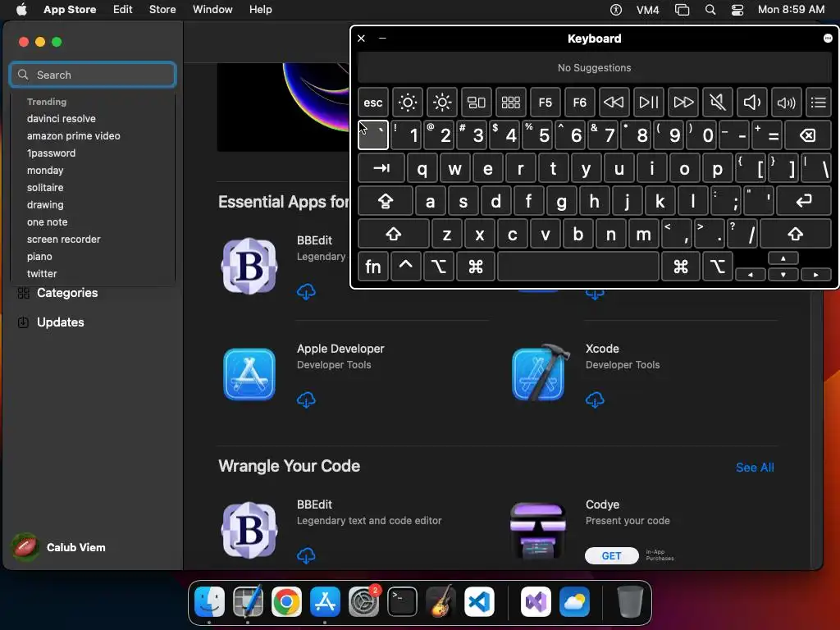Download Apple Developer with cloud icon

306,399
